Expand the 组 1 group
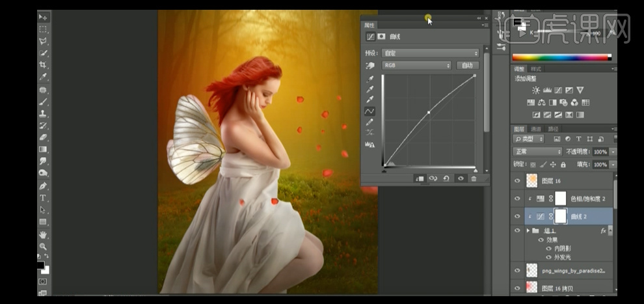The image size is (644, 304). (528, 231)
